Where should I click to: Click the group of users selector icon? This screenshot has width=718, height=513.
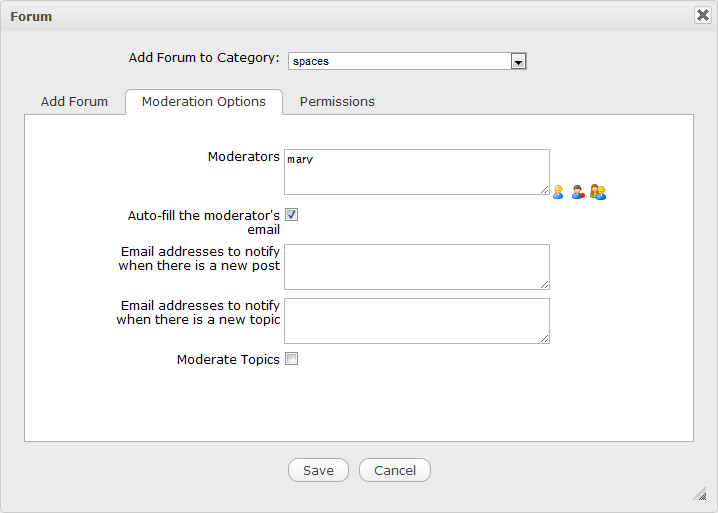point(598,192)
